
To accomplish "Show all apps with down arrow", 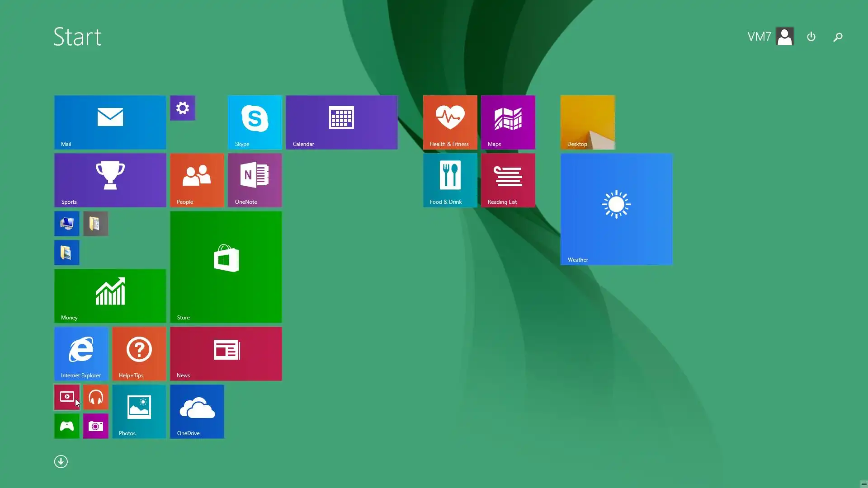I will (61, 461).
